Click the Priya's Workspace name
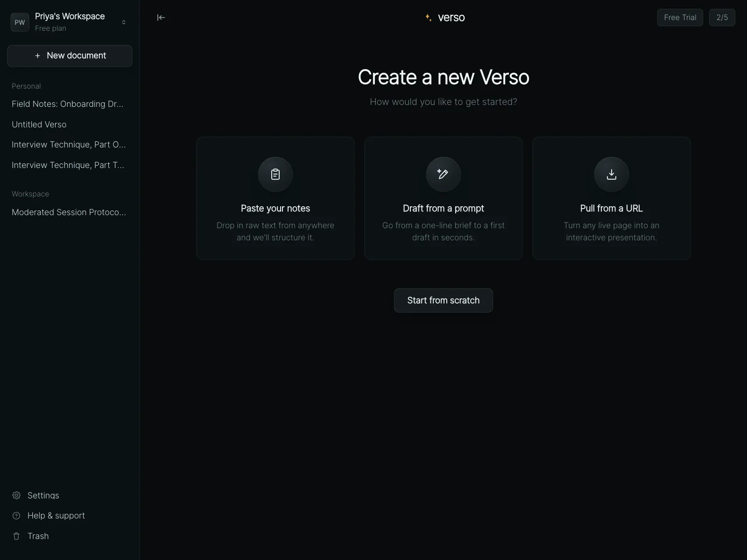This screenshot has width=747, height=560. click(70, 16)
